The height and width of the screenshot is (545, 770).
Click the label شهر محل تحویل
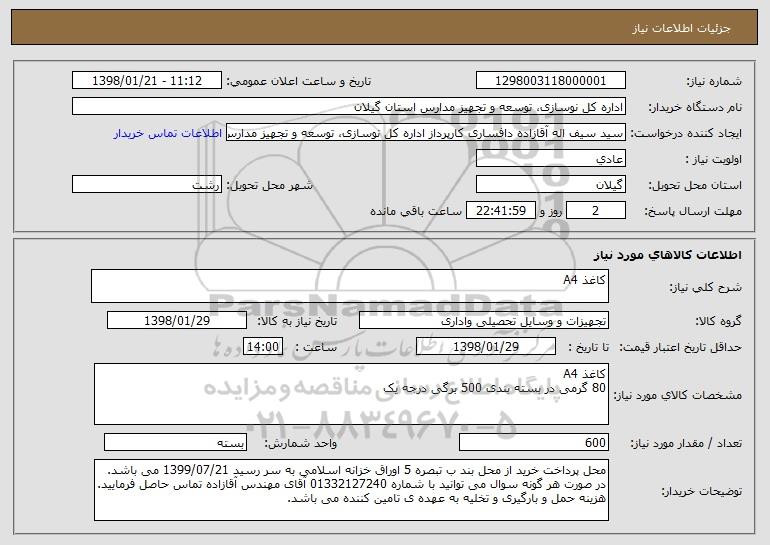[x=269, y=186]
